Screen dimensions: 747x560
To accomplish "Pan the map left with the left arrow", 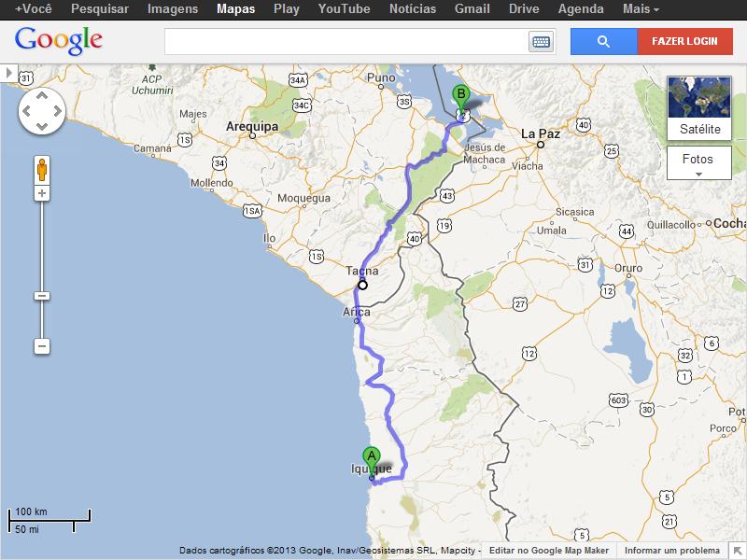I will point(27,111).
